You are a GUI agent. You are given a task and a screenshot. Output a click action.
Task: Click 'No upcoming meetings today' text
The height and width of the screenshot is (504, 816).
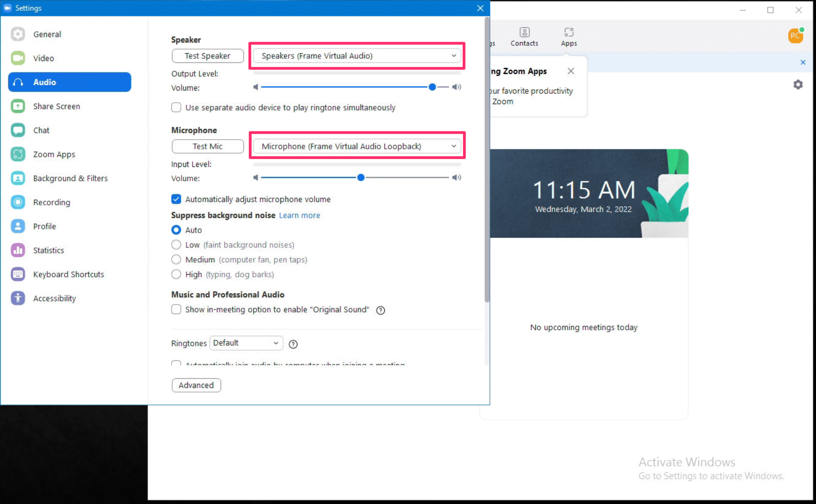[x=584, y=327]
